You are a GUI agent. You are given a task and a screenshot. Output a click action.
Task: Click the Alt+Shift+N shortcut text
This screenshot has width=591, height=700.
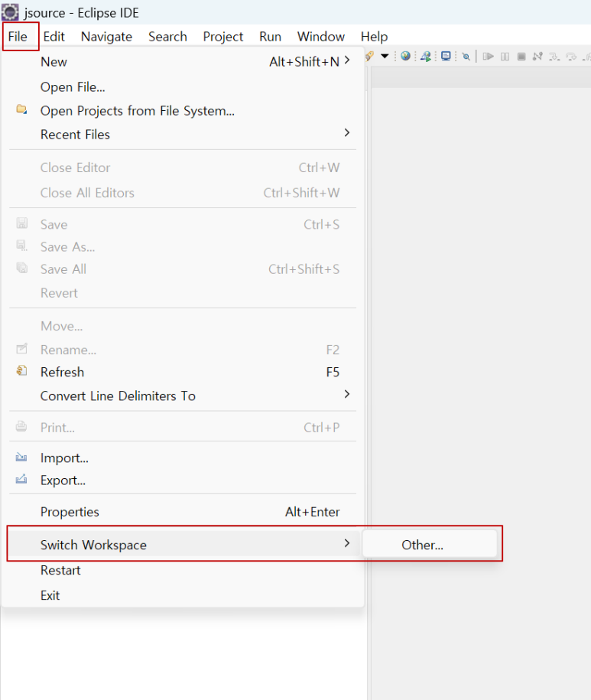tap(304, 62)
